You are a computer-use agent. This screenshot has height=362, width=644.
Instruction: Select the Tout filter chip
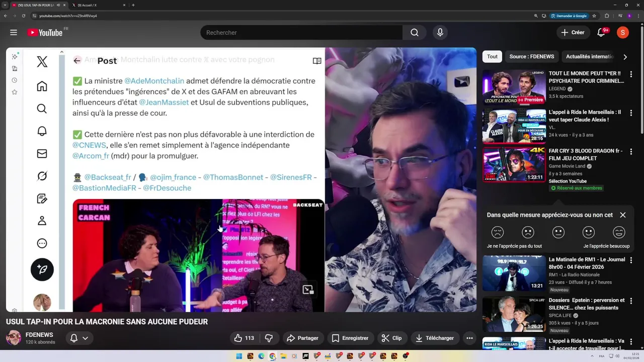492,57
